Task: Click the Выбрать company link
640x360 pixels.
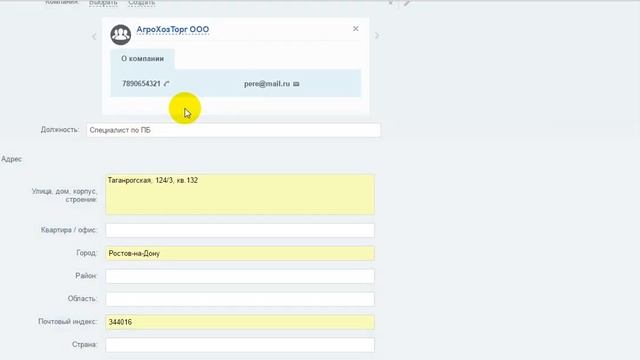Action: (x=103, y=3)
